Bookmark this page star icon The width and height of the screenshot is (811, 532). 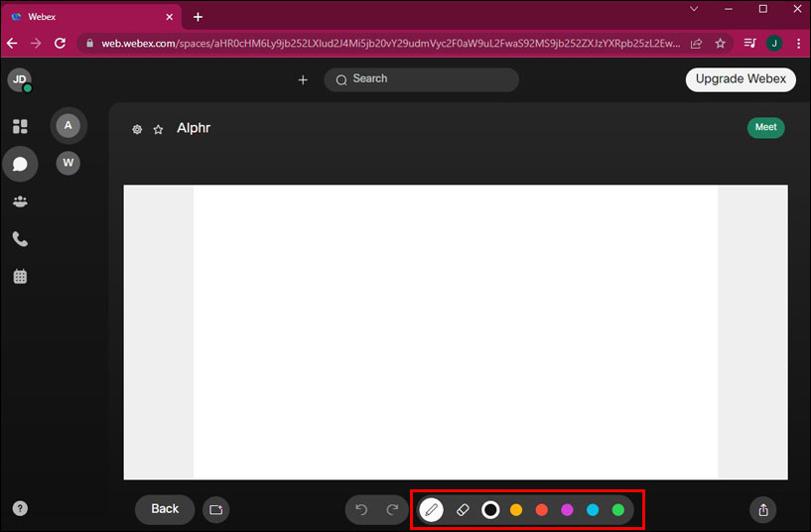[x=720, y=44]
